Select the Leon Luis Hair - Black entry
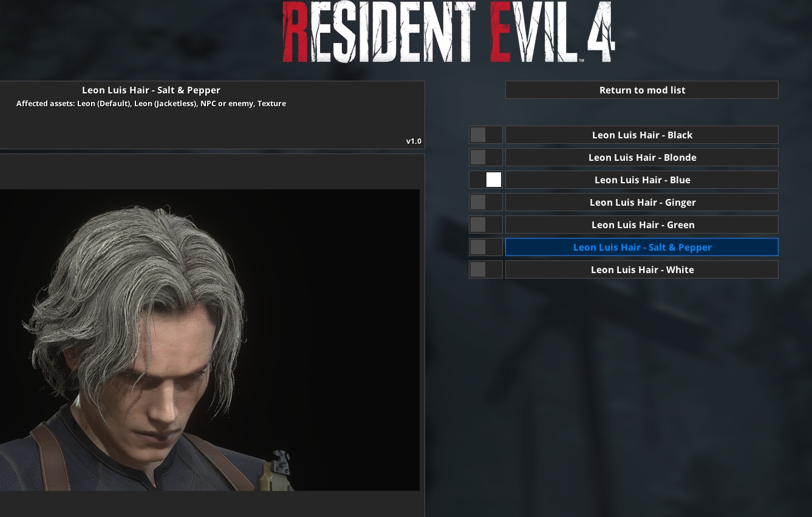Image resolution: width=812 pixels, height=517 pixels. pos(642,135)
